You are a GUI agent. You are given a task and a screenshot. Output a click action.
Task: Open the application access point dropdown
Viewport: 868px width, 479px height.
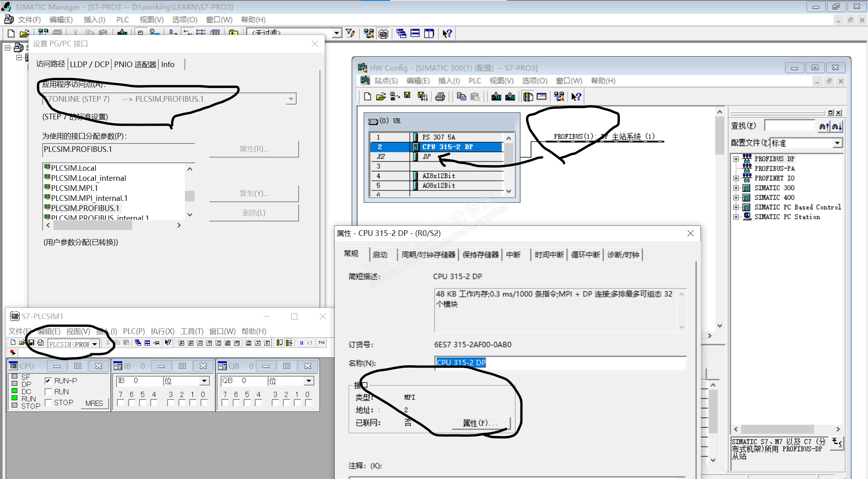click(x=291, y=99)
